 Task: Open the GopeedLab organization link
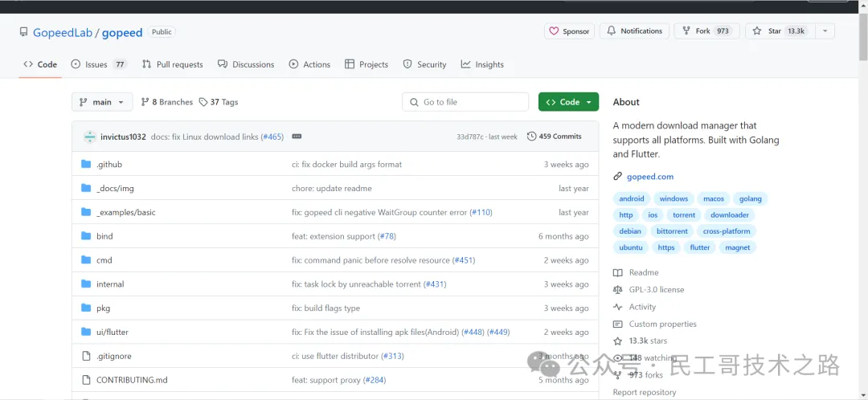coord(63,32)
